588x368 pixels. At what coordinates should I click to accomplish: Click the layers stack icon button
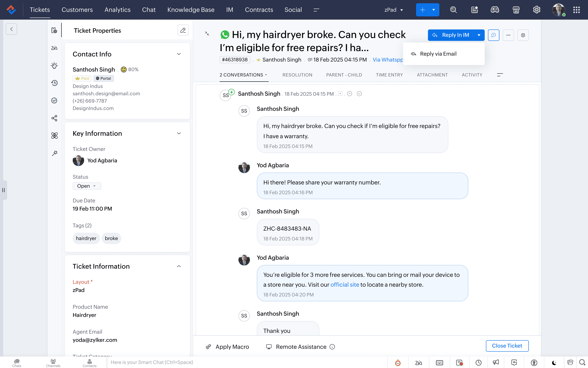click(523, 35)
